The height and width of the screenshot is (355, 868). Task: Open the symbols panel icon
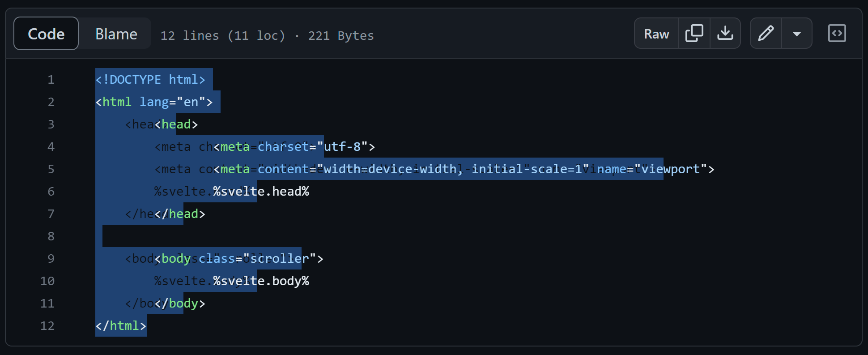point(837,33)
